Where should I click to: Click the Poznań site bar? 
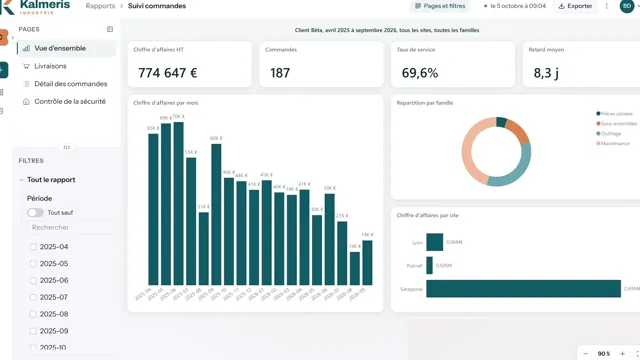pos(429,265)
